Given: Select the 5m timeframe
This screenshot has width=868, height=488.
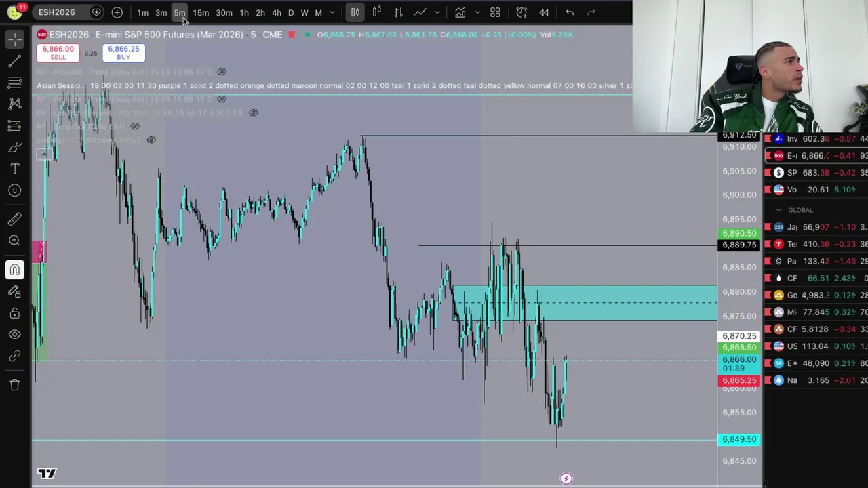Looking at the screenshot, I should coord(179,12).
